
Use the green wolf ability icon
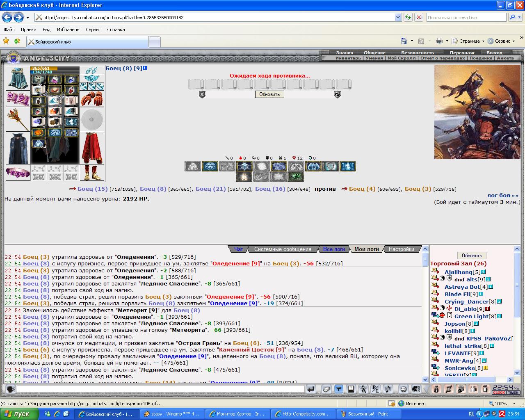tap(295, 177)
